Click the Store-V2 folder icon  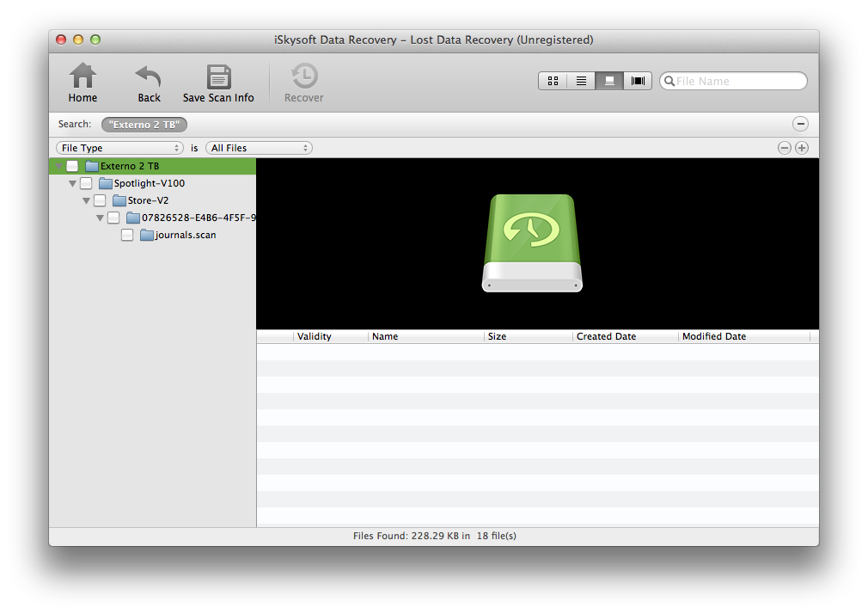pyautogui.click(x=119, y=200)
